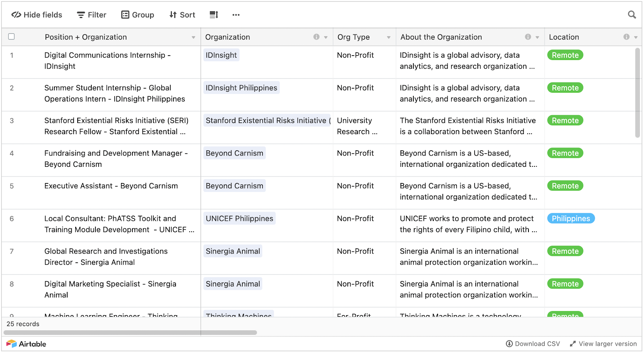This screenshot has height=353, width=644.
Task: Click Non-Profit cell in UNICEF row
Action: click(365, 225)
